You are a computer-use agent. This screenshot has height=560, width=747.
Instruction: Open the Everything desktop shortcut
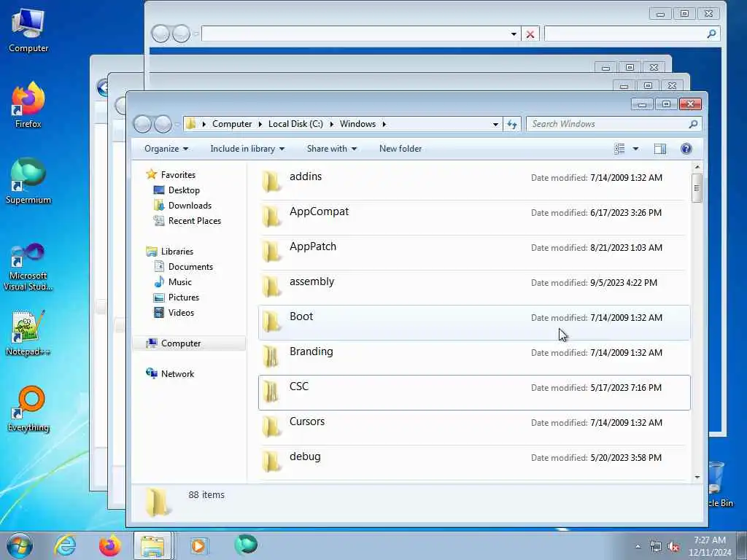(x=28, y=410)
